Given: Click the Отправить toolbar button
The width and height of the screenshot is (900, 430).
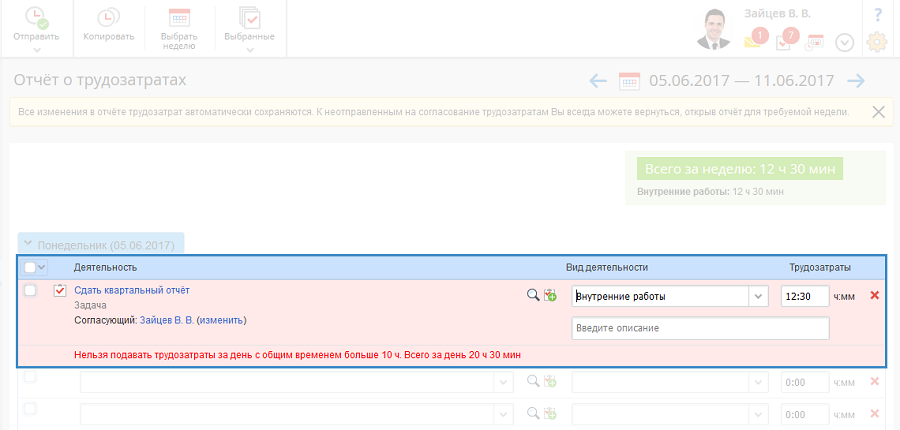Looking at the screenshot, I should [x=36, y=24].
